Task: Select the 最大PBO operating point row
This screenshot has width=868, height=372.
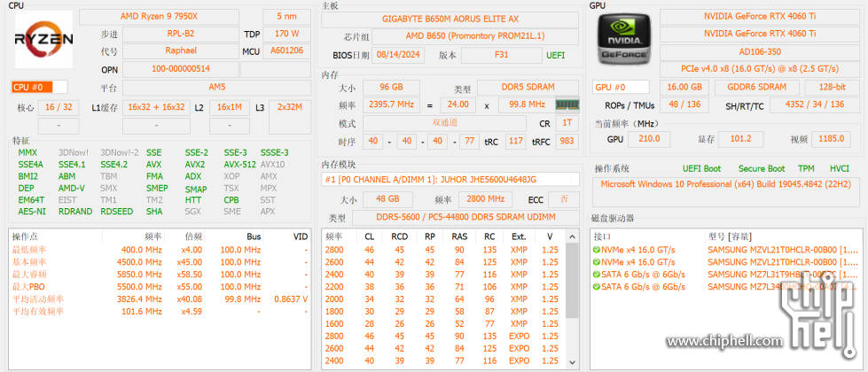Action: tap(160, 287)
